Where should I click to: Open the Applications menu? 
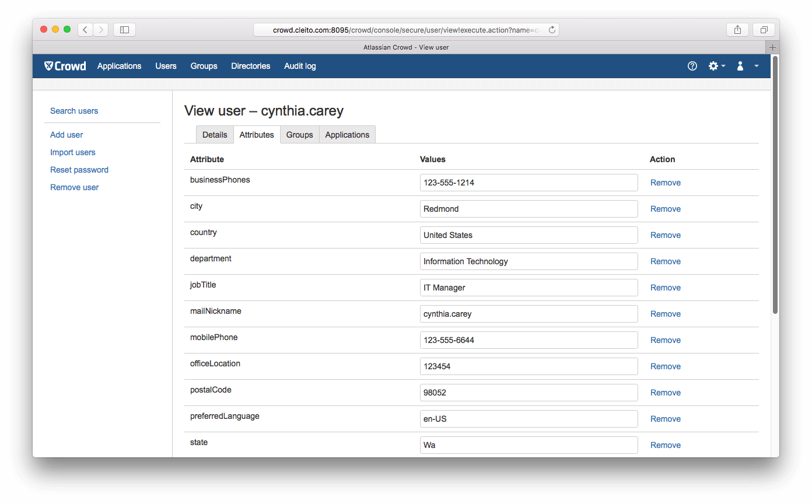pyautogui.click(x=120, y=66)
